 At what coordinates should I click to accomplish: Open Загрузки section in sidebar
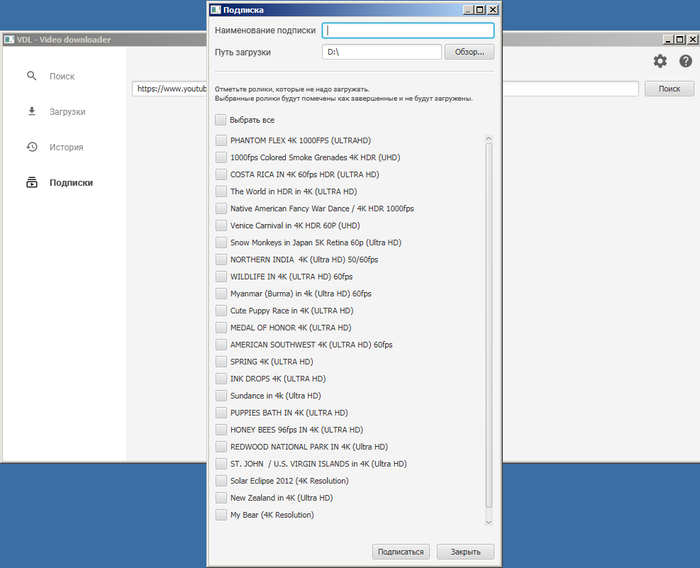[67, 112]
